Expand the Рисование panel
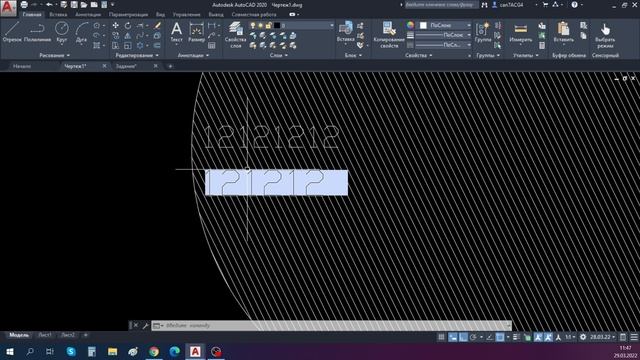640x360 pixels. pos(54,55)
